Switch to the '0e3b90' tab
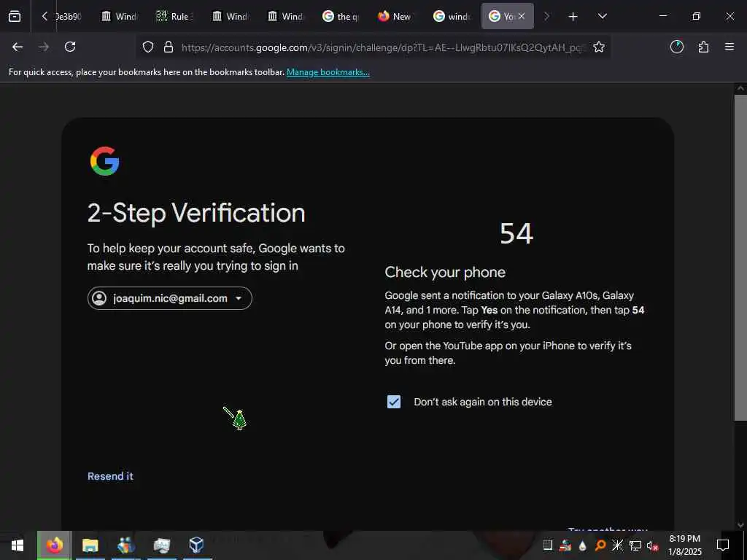 point(68,16)
